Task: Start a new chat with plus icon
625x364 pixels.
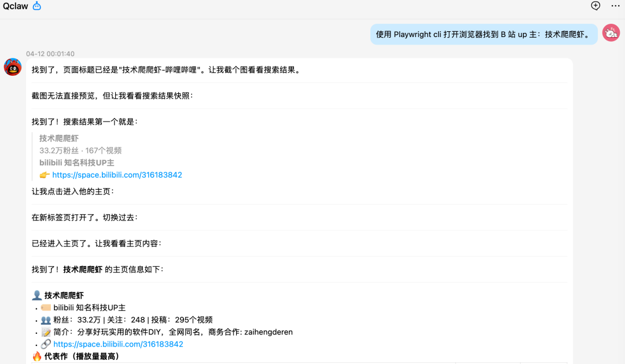Action: click(x=595, y=6)
